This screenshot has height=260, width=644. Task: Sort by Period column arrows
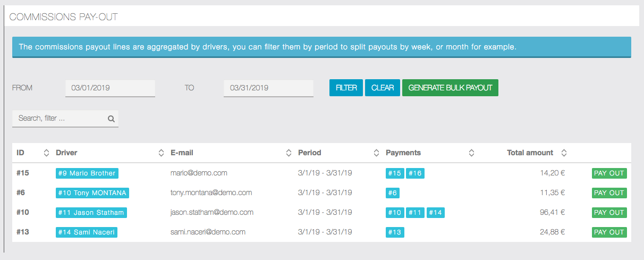point(376,153)
